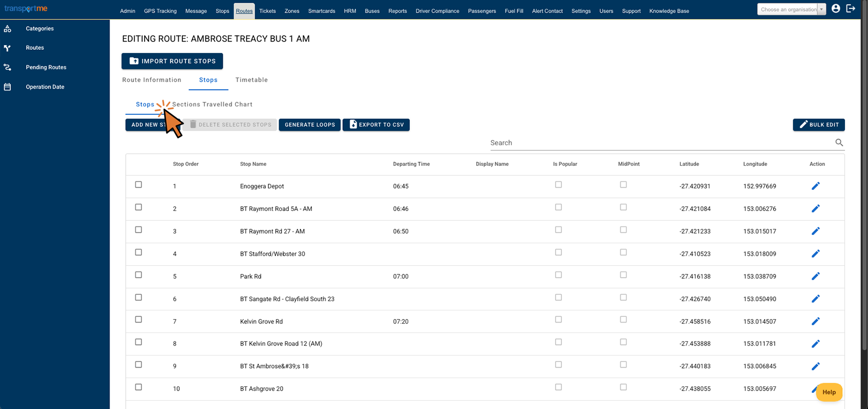
Task: Click the Stop Name column header
Action: [x=253, y=164]
